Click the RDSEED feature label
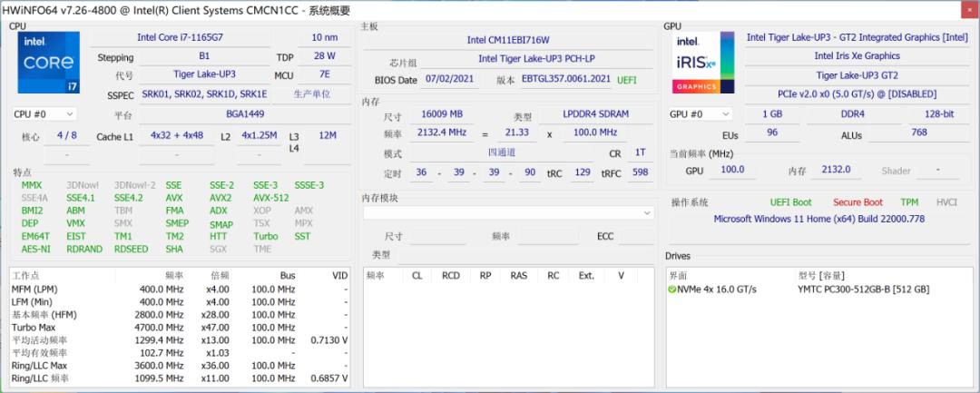 [x=132, y=250]
